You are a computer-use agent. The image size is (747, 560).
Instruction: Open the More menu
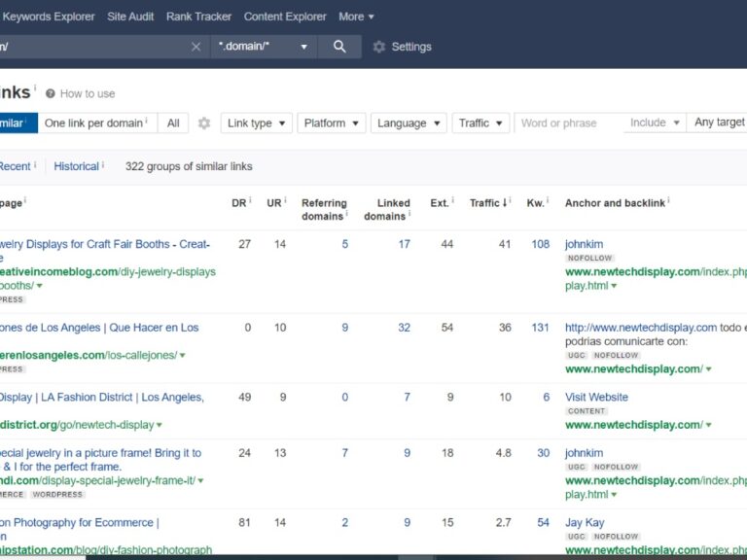pyautogui.click(x=356, y=17)
